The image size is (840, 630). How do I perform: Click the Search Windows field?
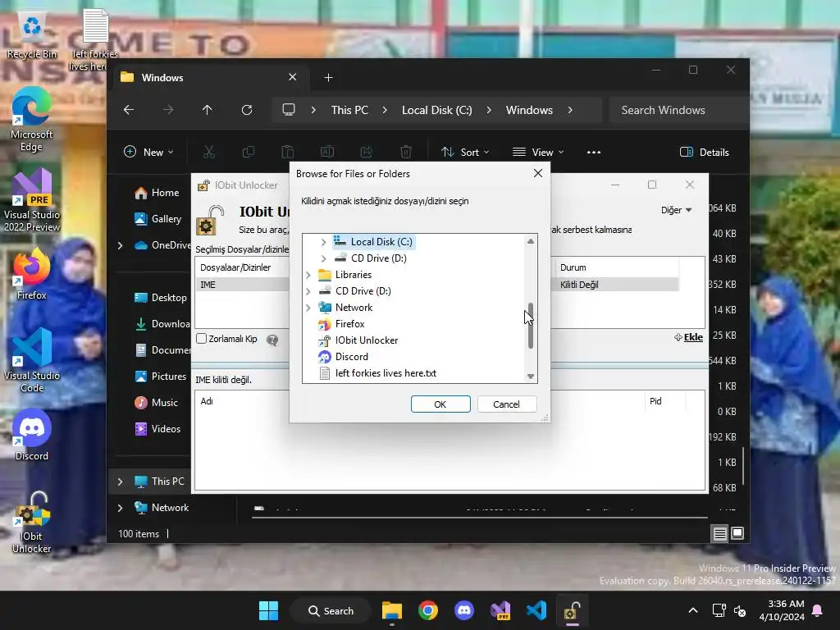678,110
